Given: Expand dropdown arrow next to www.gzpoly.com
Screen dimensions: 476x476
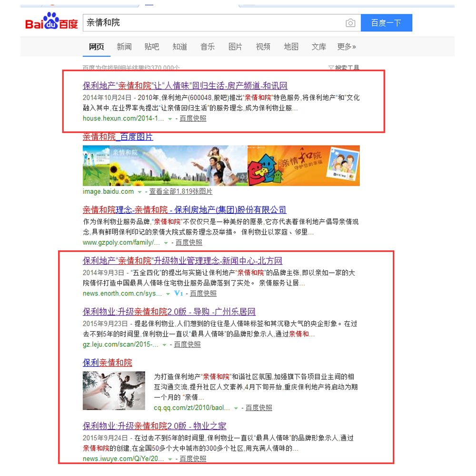Looking at the screenshot, I should [x=166, y=243].
